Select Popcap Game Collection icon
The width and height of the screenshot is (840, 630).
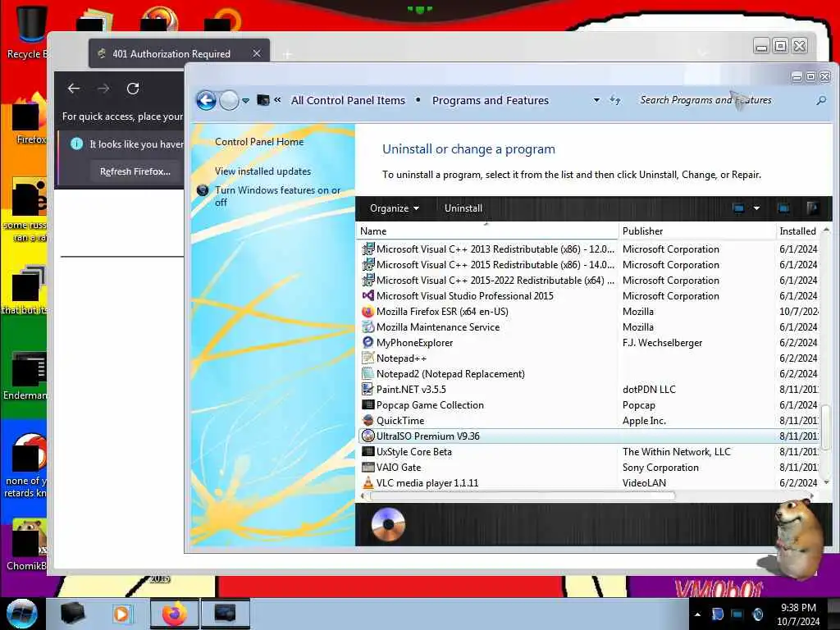(x=368, y=405)
